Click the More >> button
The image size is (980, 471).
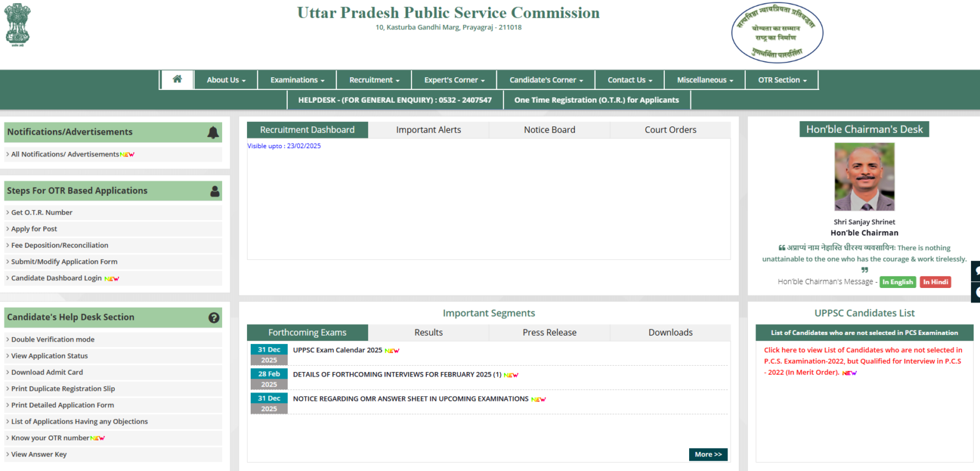[708, 454]
